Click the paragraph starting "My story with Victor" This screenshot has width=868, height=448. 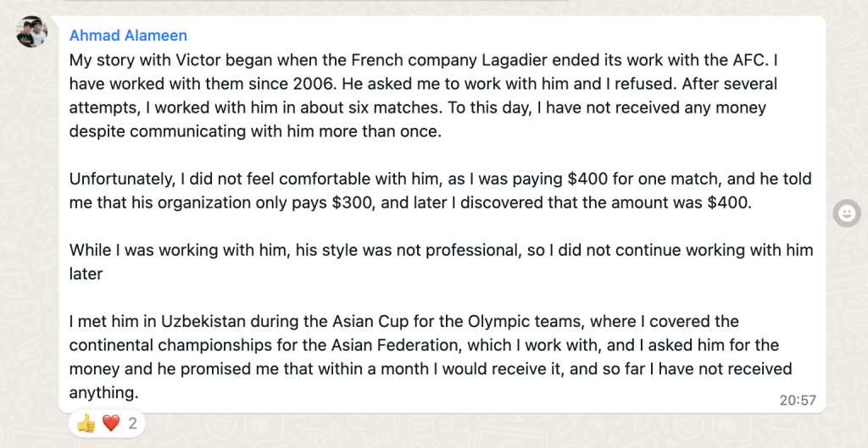click(424, 97)
